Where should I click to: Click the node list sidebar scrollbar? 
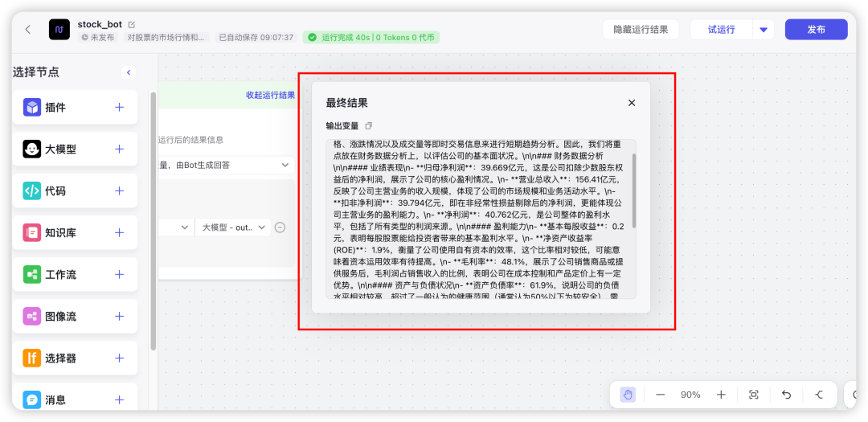point(154,222)
